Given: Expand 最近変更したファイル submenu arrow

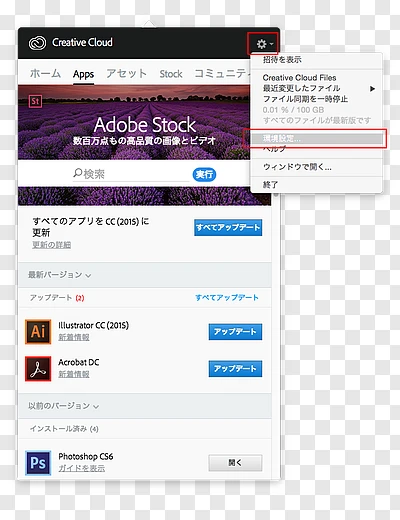Looking at the screenshot, I should pyautogui.click(x=372, y=89).
